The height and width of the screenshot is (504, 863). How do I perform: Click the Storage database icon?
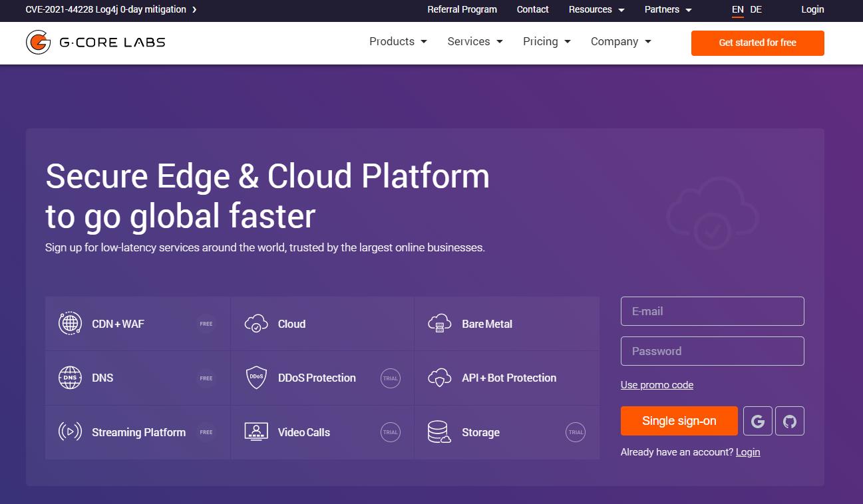440,432
